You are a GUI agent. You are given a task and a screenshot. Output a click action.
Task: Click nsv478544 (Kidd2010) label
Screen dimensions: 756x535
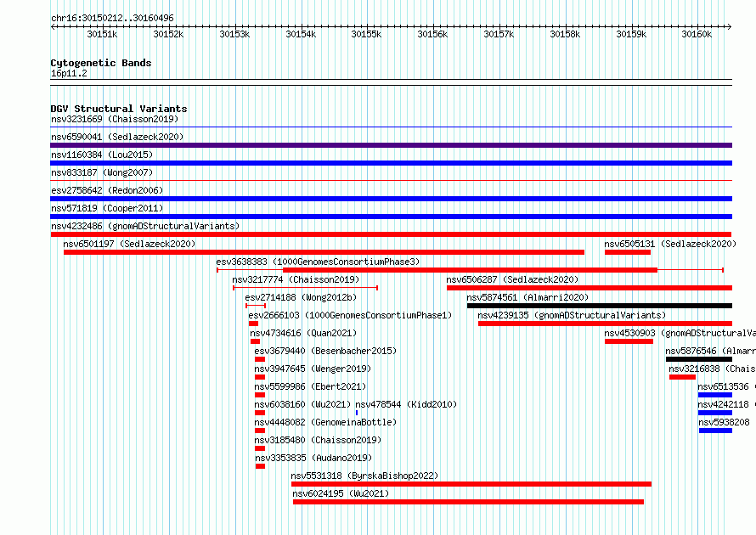tap(406, 404)
